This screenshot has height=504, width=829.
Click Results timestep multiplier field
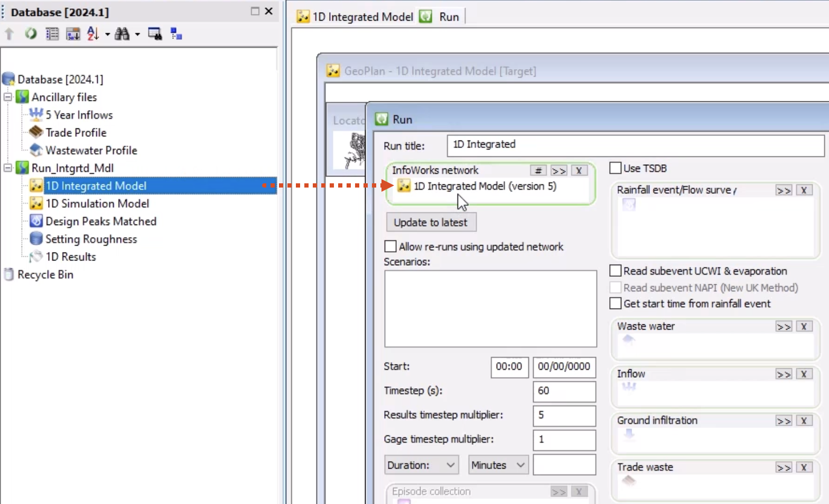[x=564, y=416]
